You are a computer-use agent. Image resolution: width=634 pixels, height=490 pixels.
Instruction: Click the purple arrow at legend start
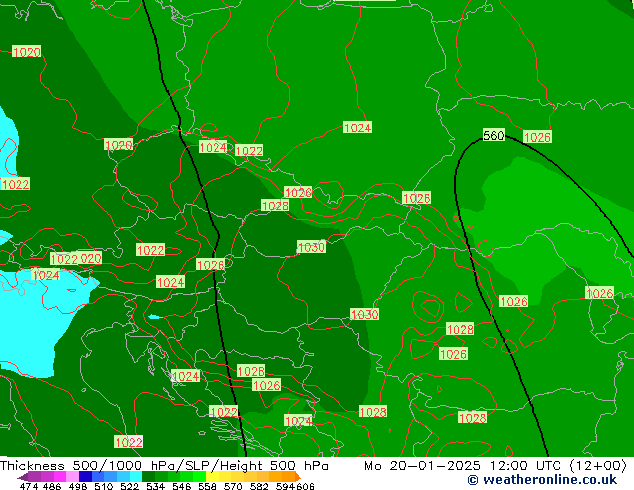click(x=22, y=477)
